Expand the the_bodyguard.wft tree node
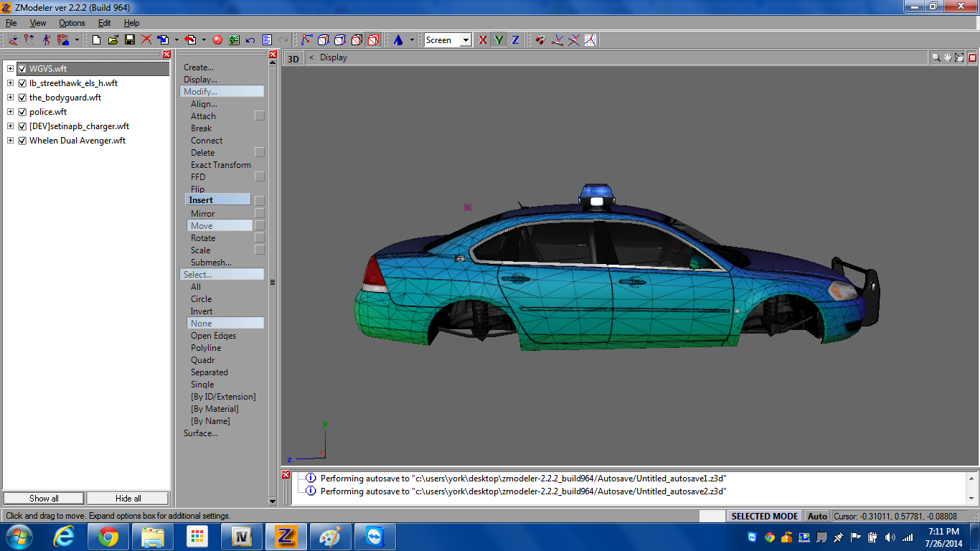Image resolution: width=980 pixels, height=551 pixels. (x=10, y=98)
